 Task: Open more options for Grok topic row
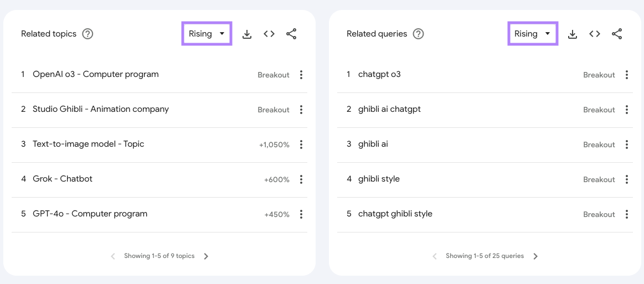[x=301, y=179]
